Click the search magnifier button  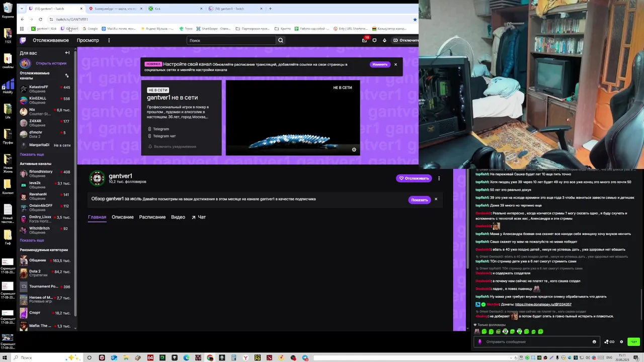[x=281, y=40]
